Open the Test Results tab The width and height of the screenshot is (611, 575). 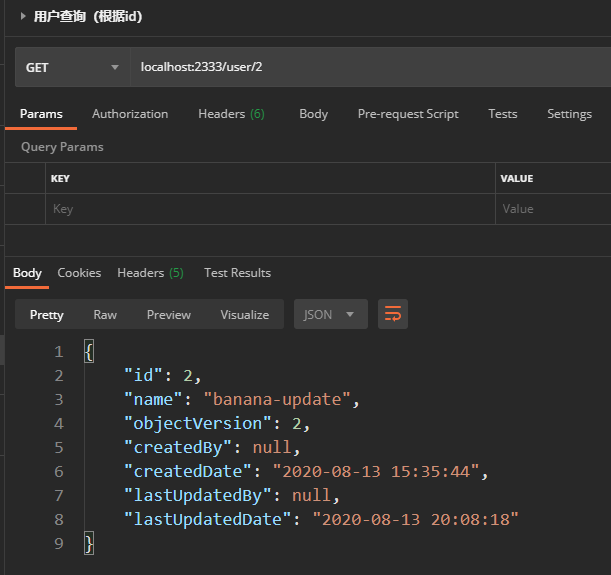237,272
